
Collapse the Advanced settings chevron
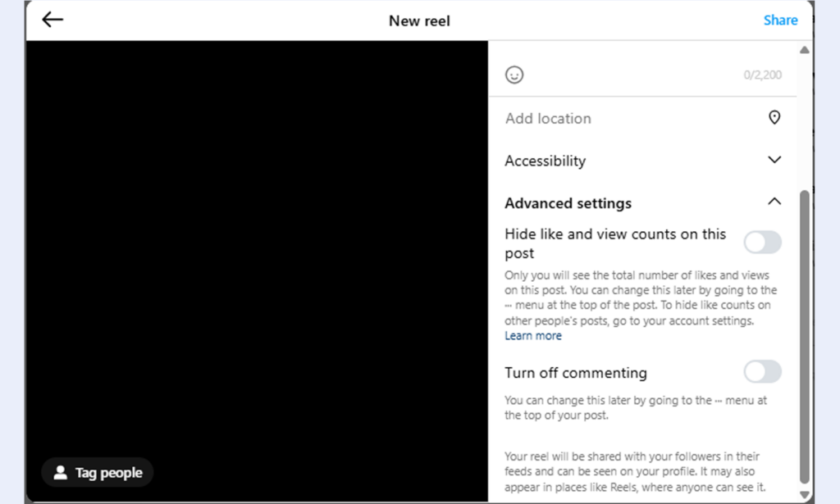(x=774, y=202)
